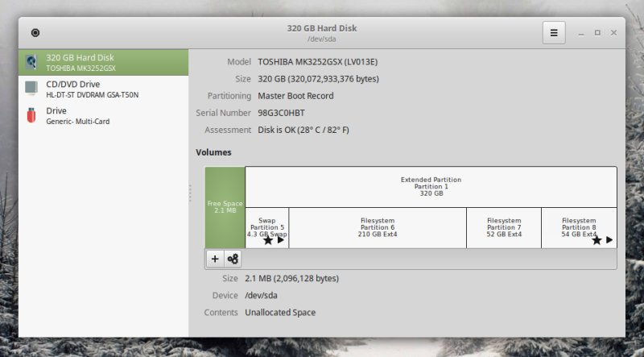Create partition with the plus button
The image size is (644, 357).
pyautogui.click(x=215, y=259)
